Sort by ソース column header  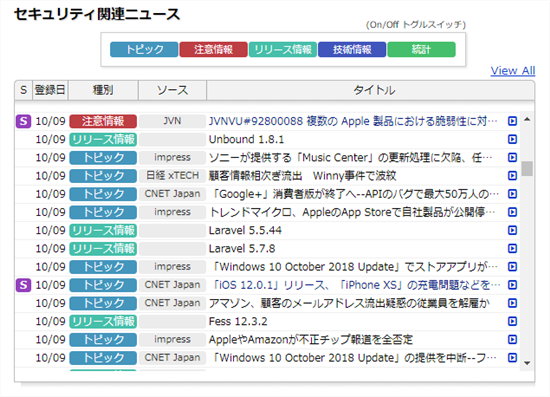(172, 90)
